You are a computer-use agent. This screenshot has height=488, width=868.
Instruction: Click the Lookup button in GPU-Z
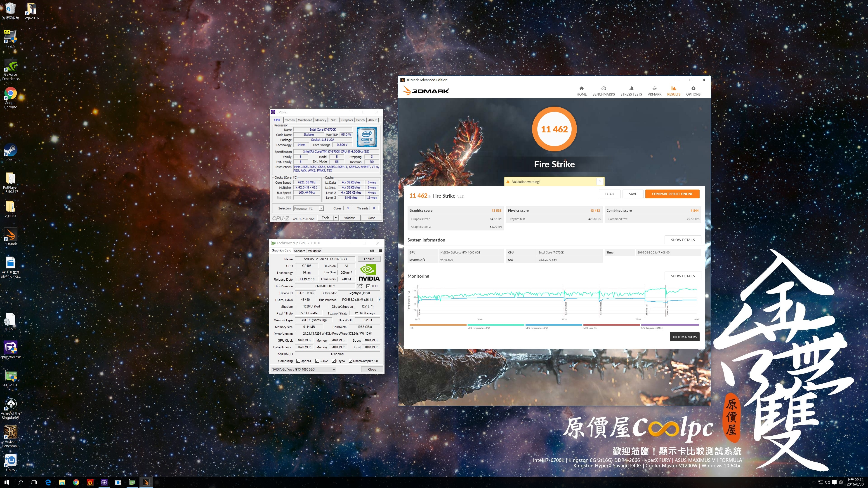point(369,259)
